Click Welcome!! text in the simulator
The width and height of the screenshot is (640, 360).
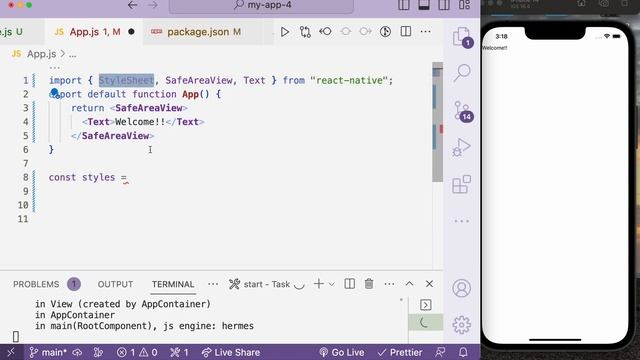[495, 48]
